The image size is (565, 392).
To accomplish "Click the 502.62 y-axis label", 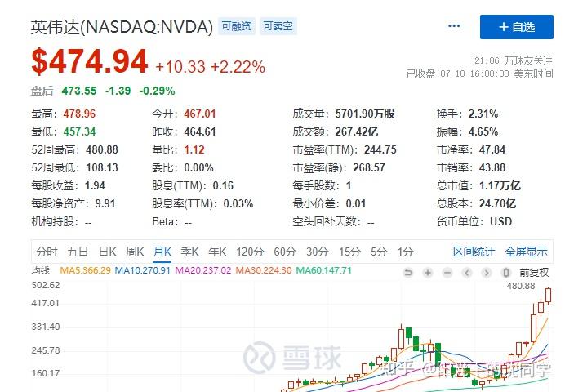I will pyautogui.click(x=46, y=285).
